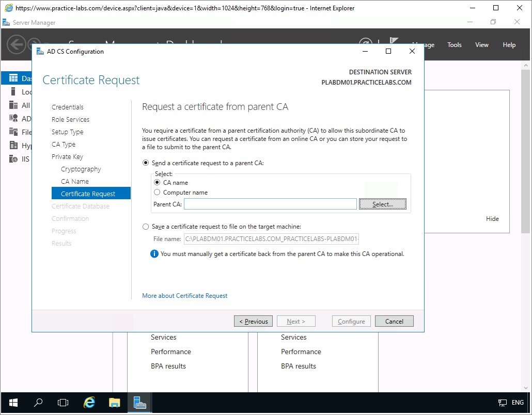Click the Internet Explorer logo in title bar
The height and width of the screenshot is (415, 532).
pyautogui.click(x=8, y=8)
